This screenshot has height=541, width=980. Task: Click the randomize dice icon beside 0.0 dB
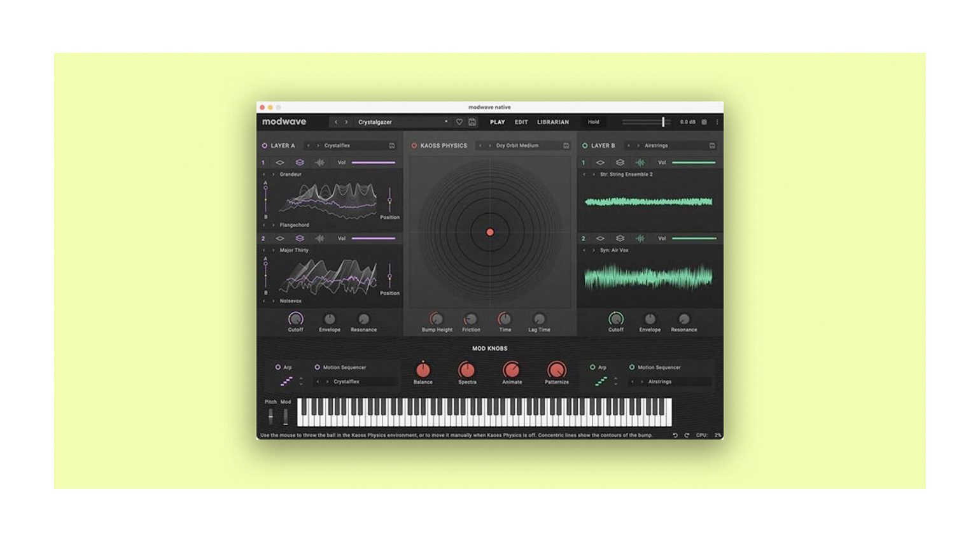704,122
